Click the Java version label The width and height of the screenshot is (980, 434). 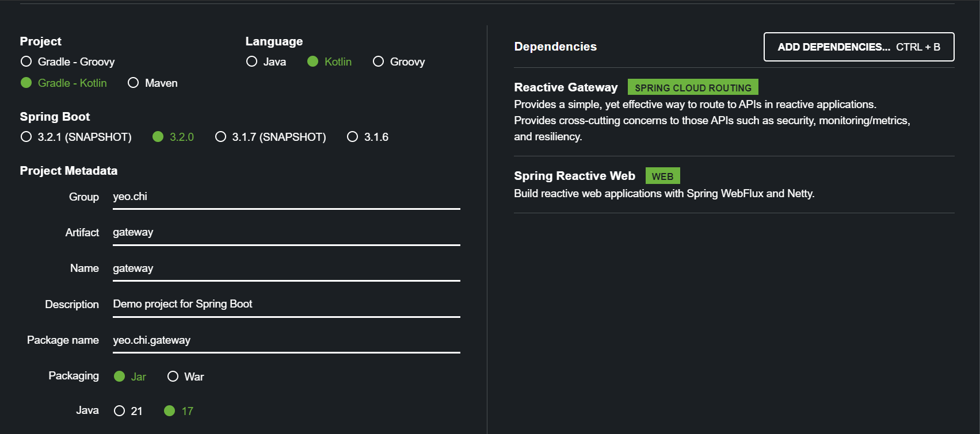(x=87, y=410)
